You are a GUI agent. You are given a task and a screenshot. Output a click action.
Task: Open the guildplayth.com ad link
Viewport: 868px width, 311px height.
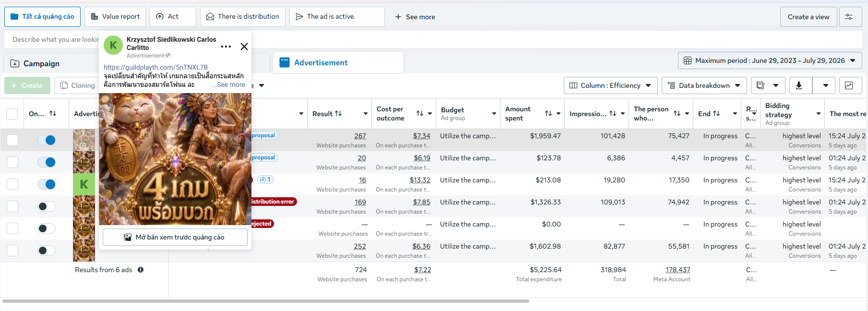pyautogui.click(x=155, y=67)
